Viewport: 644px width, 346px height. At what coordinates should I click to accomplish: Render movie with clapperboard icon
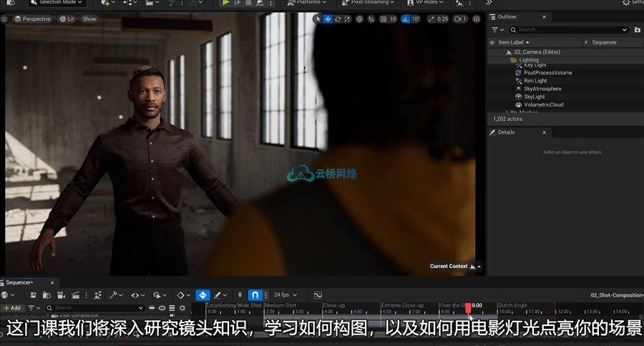(x=76, y=295)
